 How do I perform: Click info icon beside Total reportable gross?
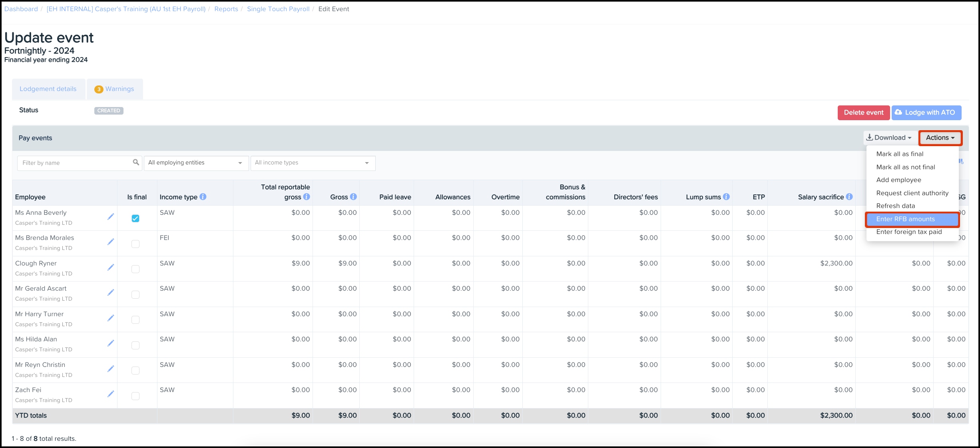(x=307, y=197)
